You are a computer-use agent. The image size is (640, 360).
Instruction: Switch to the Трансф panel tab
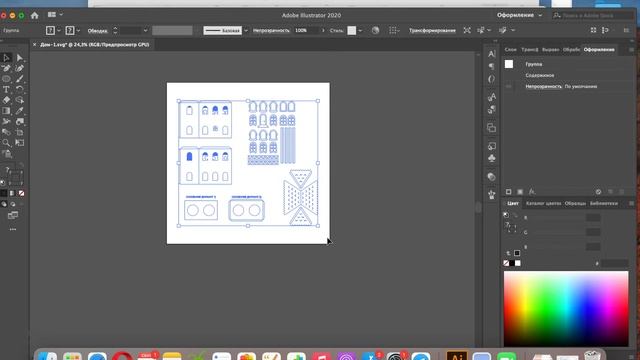click(x=529, y=50)
